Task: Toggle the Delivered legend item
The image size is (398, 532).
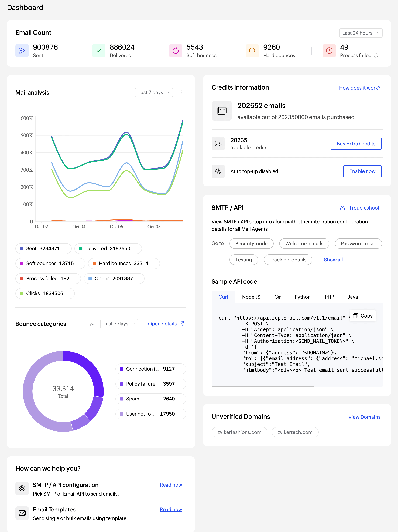Action: [108, 248]
